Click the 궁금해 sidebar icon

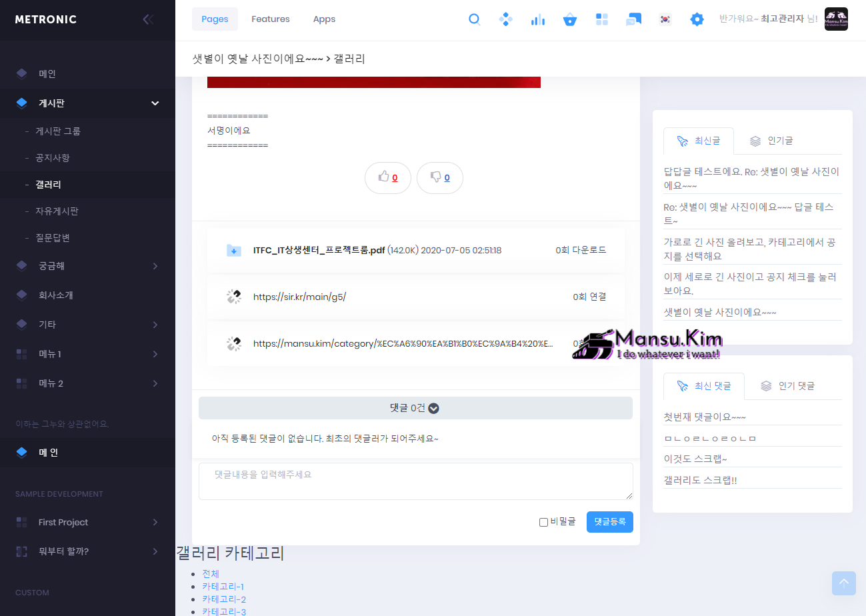(x=22, y=266)
